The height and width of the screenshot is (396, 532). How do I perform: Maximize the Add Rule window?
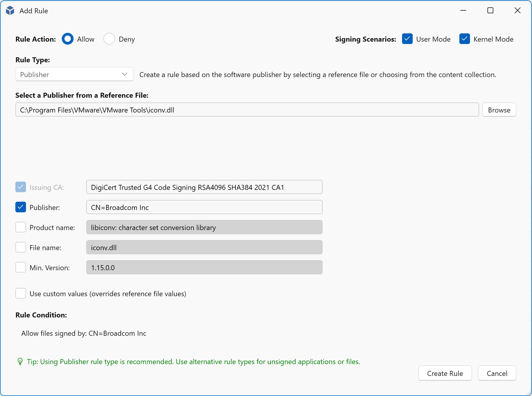(x=490, y=11)
